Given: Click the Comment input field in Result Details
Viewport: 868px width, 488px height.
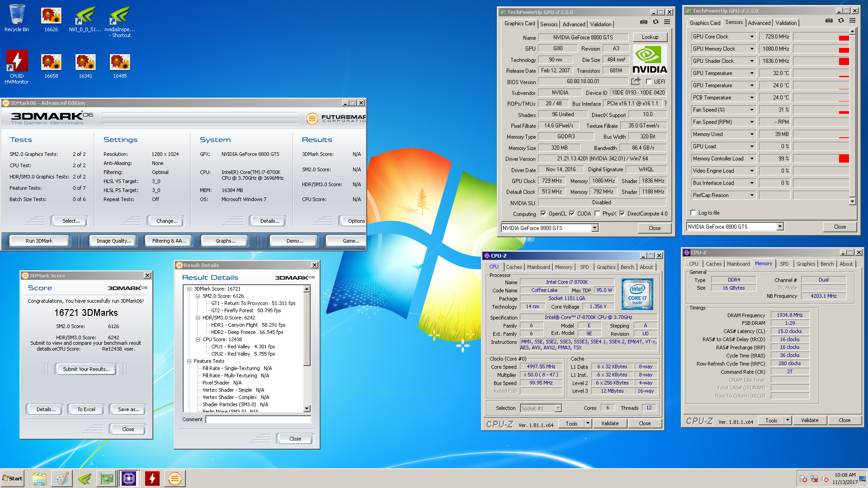Looking at the screenshot, I should (x=258, y=419).
